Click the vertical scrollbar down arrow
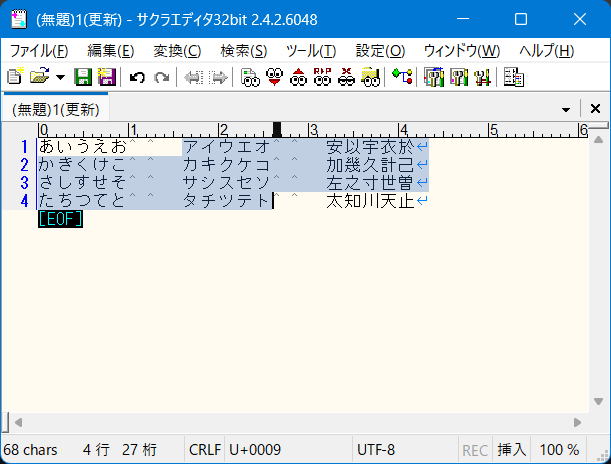611x464 pixels. 599,401
